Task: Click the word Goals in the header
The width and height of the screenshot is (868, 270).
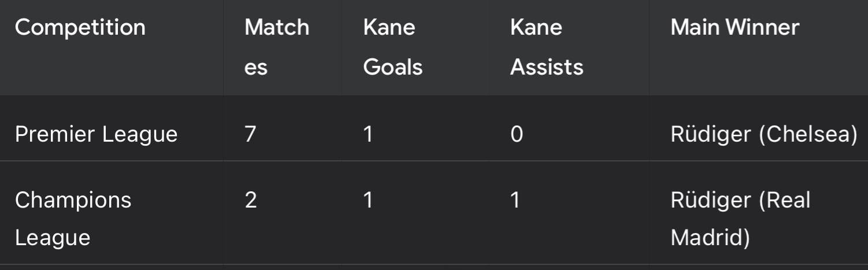Action: [392, 67]
